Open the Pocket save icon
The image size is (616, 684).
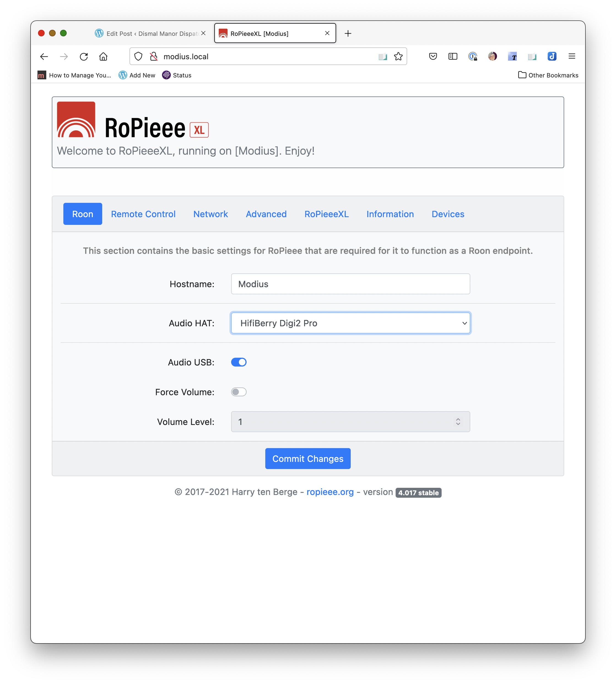433,56
